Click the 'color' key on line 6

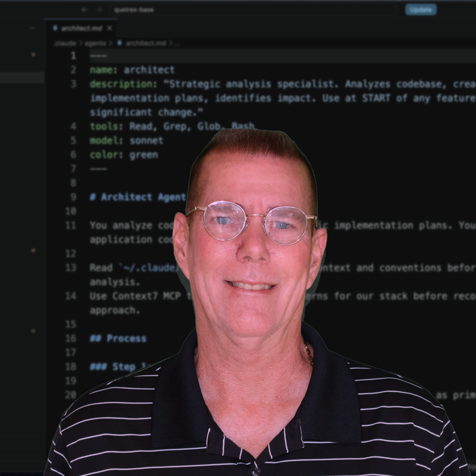(104, 155)
